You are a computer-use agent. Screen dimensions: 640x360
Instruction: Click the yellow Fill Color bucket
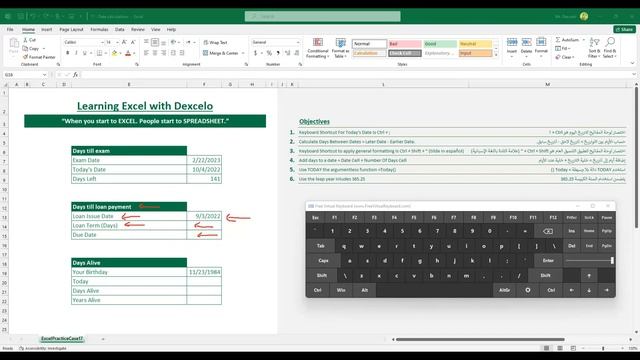115,53
